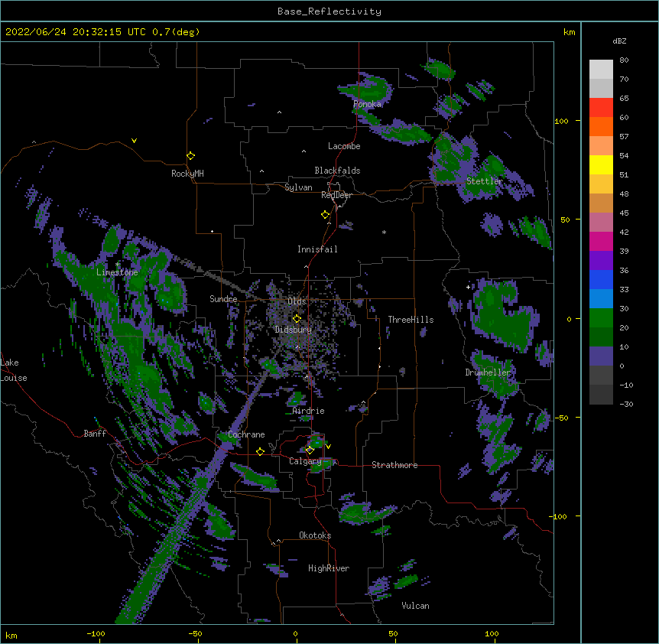Click the Lake Louise label
The width and height of the screenshot is (659, 644).
coord(14,370)
